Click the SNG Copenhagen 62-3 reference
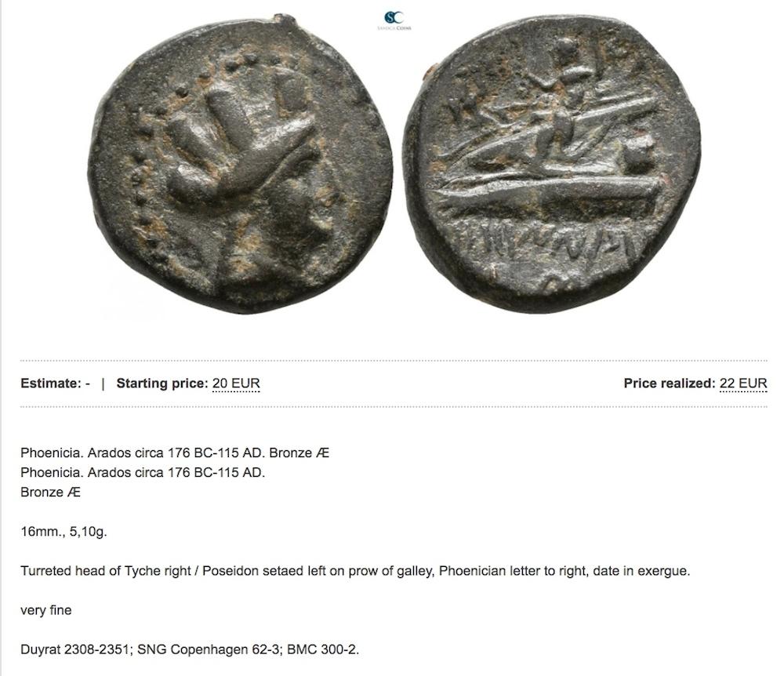This screenshot has height=676, width=784. click(205, 650)
